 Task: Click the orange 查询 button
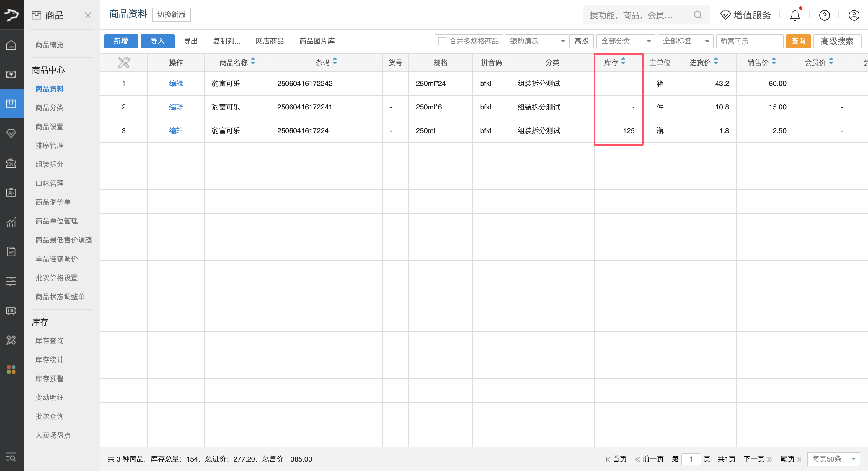[x=798, y=41]
